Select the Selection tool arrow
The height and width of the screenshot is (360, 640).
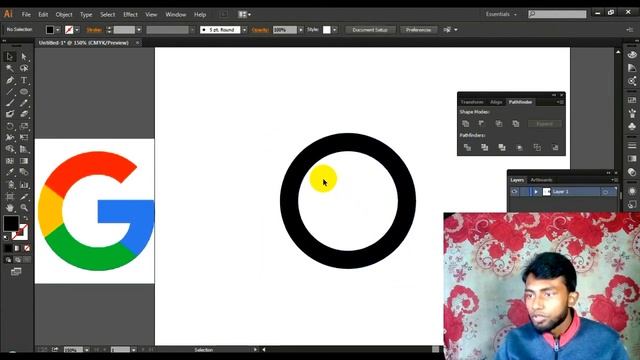click(10, 57)
